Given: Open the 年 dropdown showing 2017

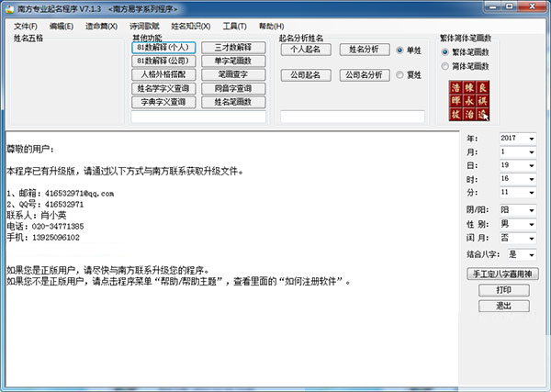Looking at the screenshot, I should [518, 138].
